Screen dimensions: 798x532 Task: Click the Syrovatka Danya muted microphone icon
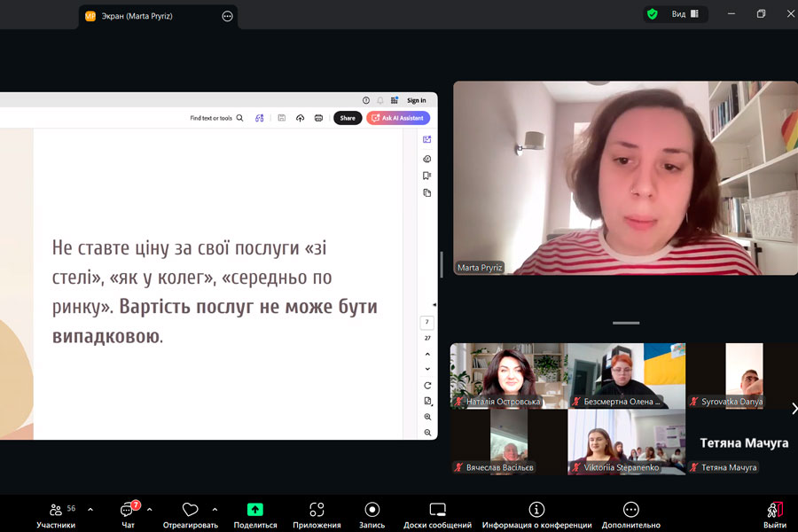click(x=693, y=402)
